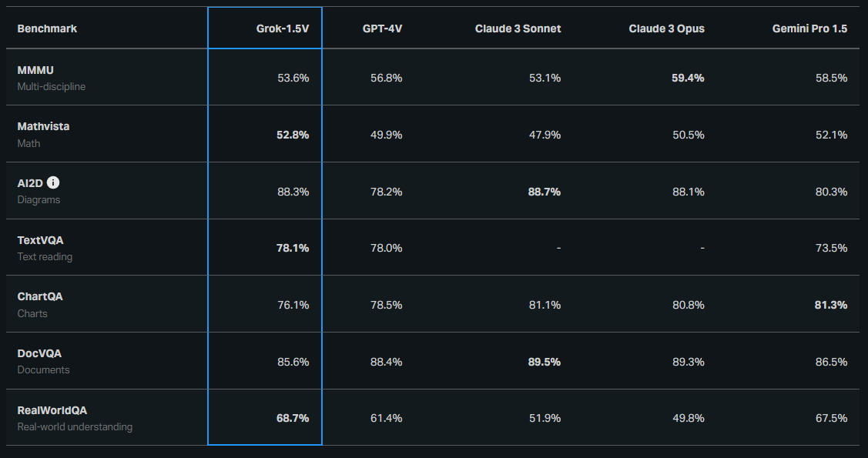868x458 pixels.
Task: Click the bold 88.7% AI2D score
Action: 544,192
